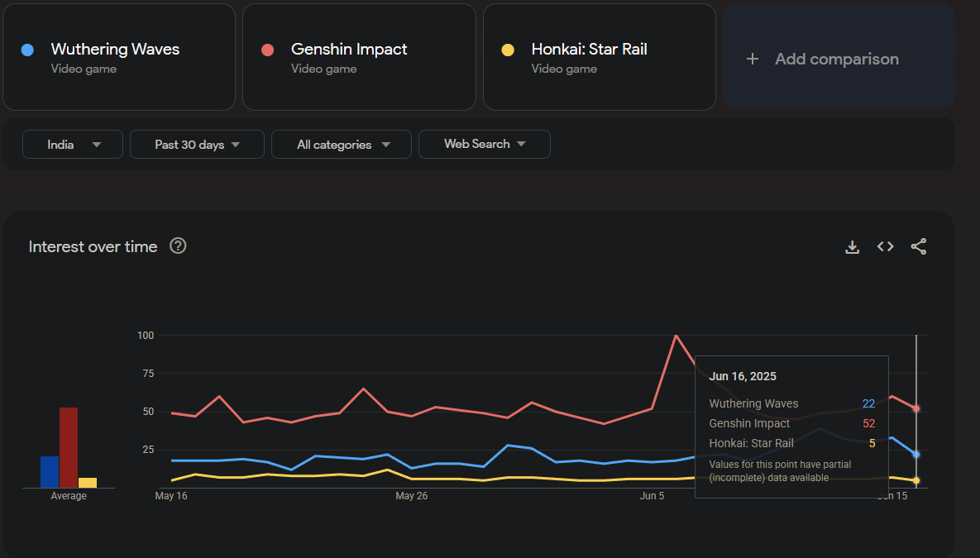The width and height of the screenshot is (980, 558).
Task: Click the 100 y-axis label
Action: [x=146, y=336]
